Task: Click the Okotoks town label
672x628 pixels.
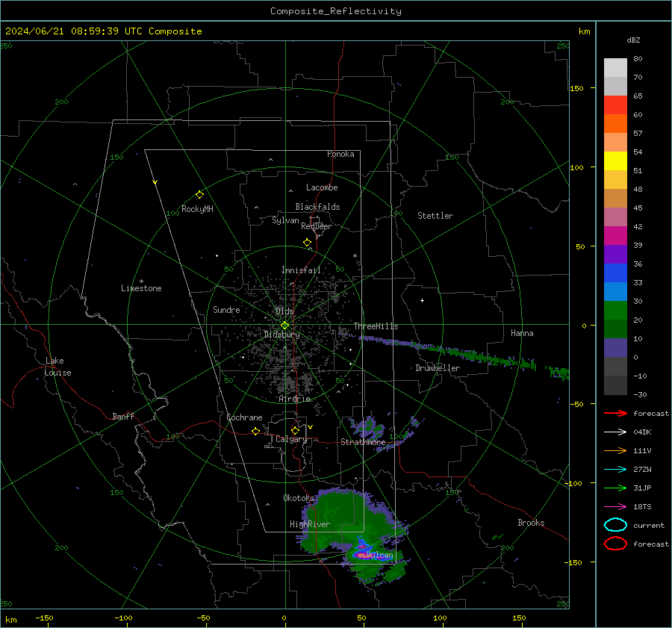Action: tap(299, 498)
